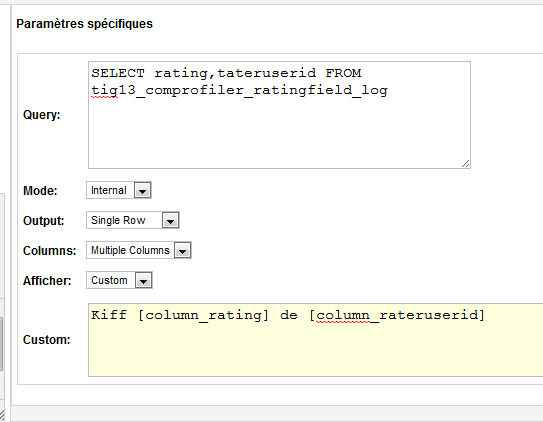Select the Internal mode combo box
The image size is (543, 422).
point(119,190)
